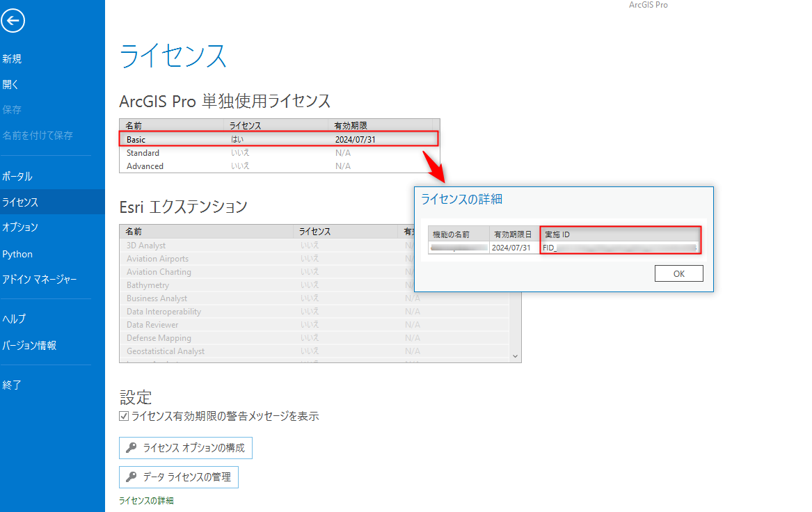Open the 新規 menu item

click(x=12, y=59)
